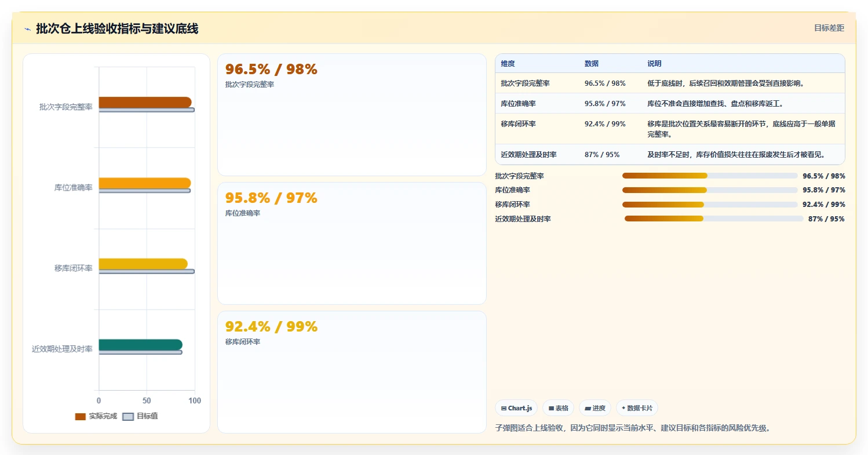Screen dimensions: 868x455
Task: Choose the 数据卡片 chip
Action: (637, 408)
